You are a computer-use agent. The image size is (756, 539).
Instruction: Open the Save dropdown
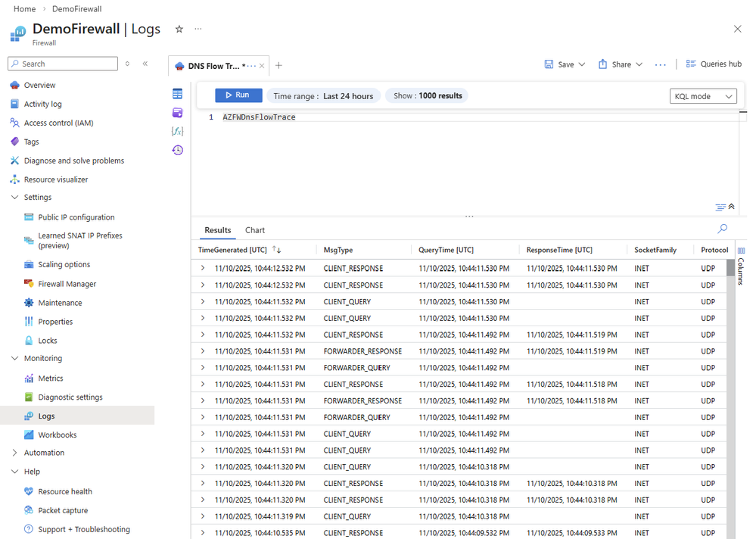(565, 64)
